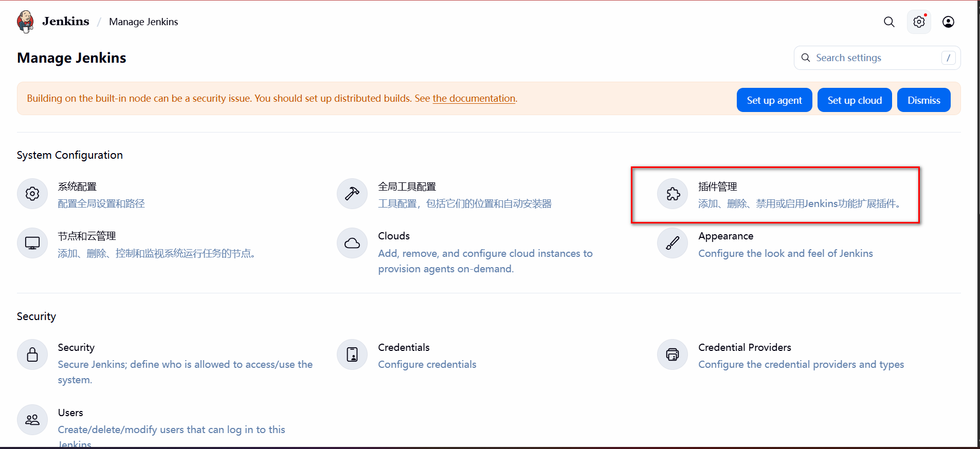980x449 pixels.
Task: Click the Appearance paintbrush icon
Action: (x=673, y=243)
